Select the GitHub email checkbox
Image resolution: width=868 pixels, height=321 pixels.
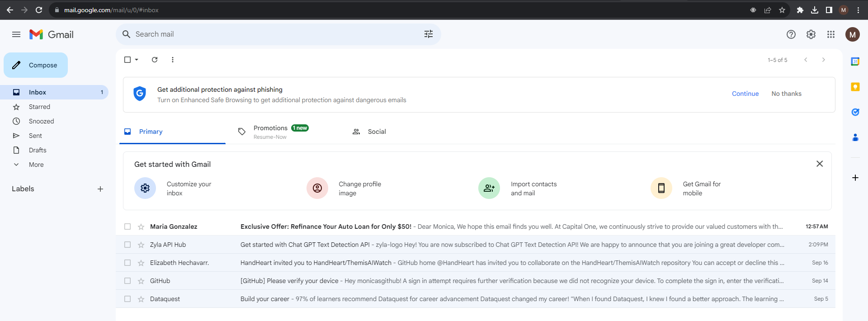point(127,281)
